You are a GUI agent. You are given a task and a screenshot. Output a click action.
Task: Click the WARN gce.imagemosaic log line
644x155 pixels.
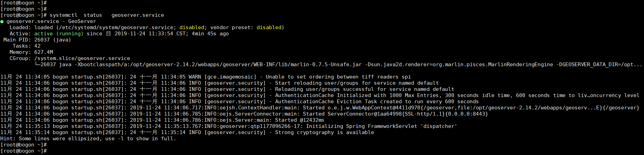(x=206, y=77)
